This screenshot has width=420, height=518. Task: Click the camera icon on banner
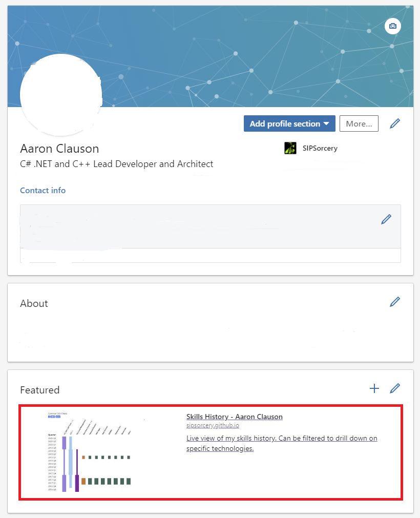392,26
